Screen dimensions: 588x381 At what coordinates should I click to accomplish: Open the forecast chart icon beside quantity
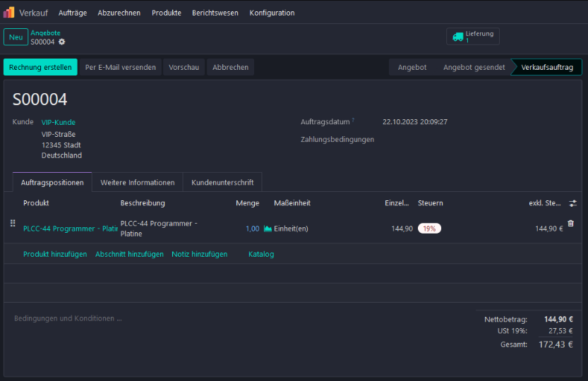coord(268,229)
